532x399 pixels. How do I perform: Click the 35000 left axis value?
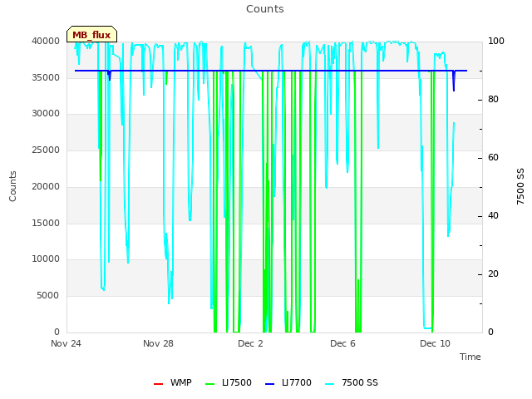(x=46, y=77)
